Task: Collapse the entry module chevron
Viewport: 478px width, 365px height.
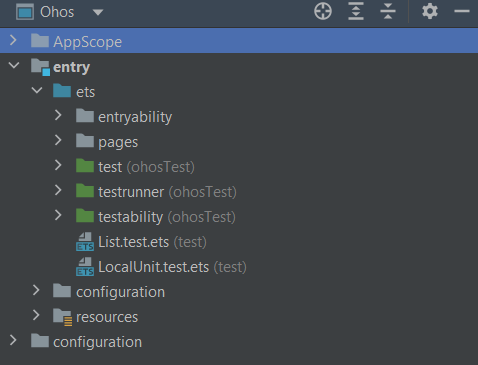Action: click(14, 65)
